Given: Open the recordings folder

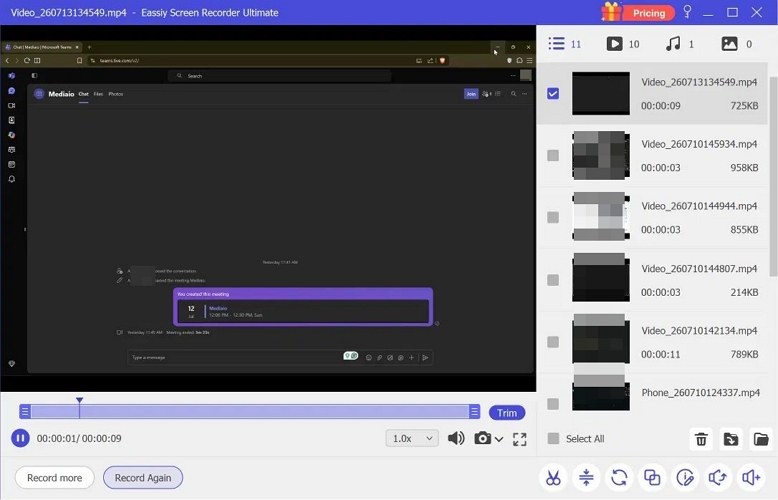Looking at the screenshot, I should pos(761,439).
